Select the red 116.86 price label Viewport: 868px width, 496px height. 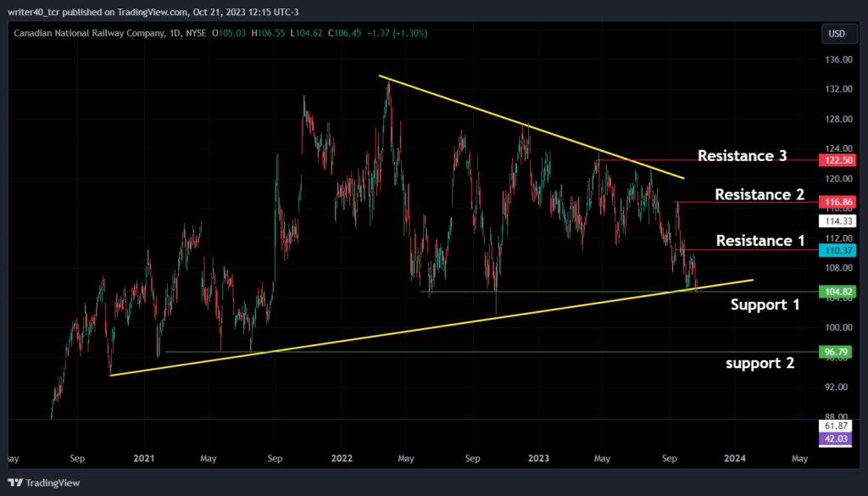(837, 202)
